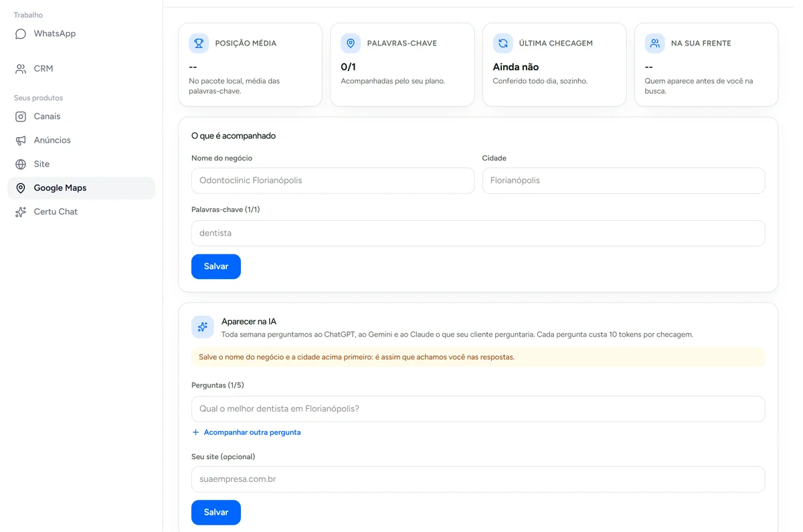Click the Perguntas question input field
Screen dimensions: 803x532
point(478,409)
